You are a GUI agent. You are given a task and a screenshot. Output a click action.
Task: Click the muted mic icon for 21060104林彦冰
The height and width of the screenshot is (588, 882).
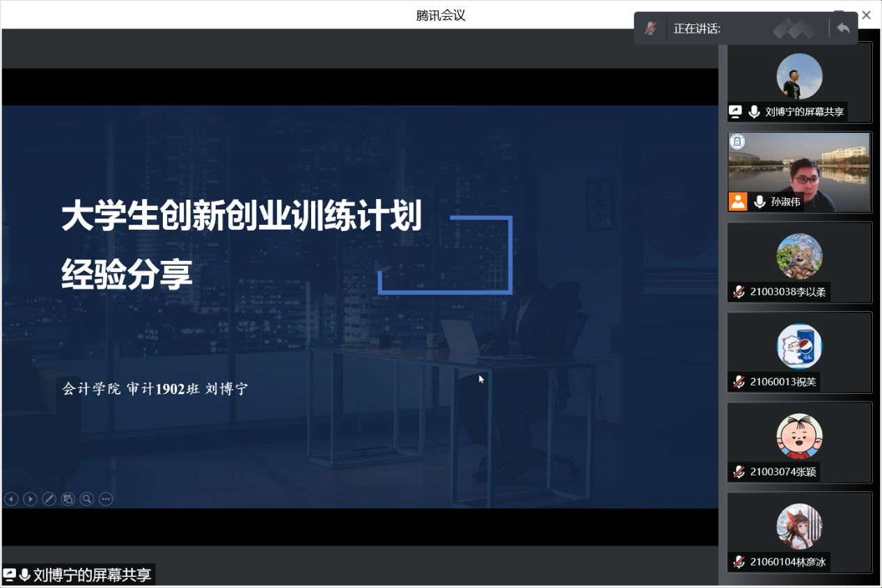coord(739,562)
